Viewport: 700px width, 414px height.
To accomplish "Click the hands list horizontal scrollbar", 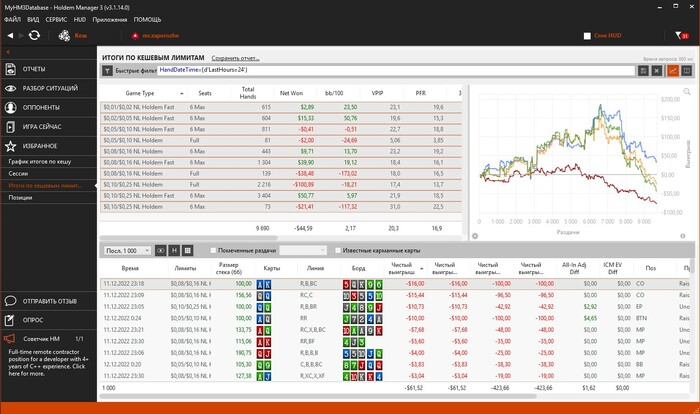I will (x=318, y=396).
